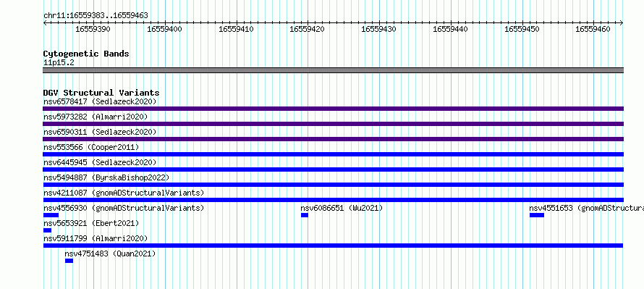Viewport: 644px width, 289px height.
Task: Click the nsv6086651 (Wu2021) label
Action: [342, 208]
